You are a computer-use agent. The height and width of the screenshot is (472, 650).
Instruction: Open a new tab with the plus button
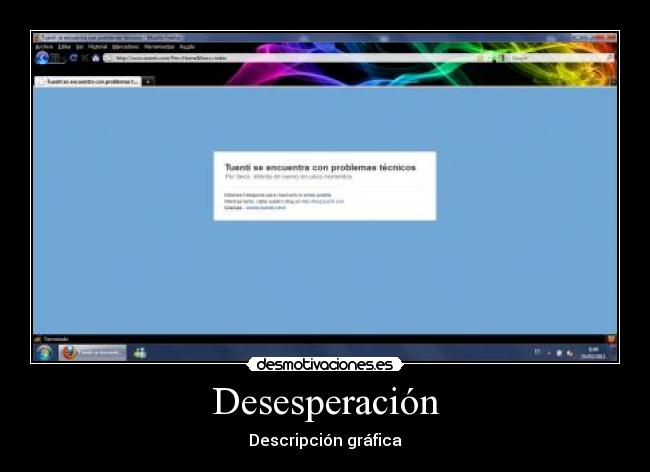pyautogui.click(x=148, y=82)
